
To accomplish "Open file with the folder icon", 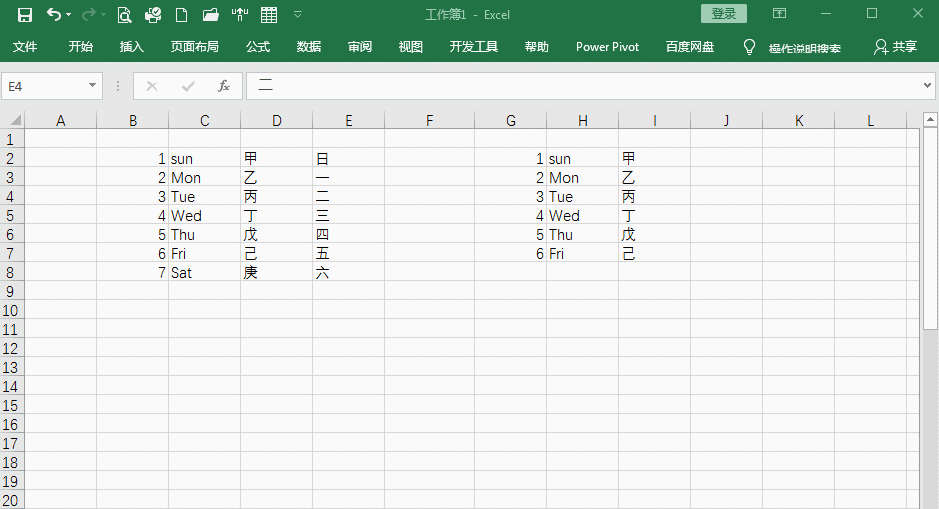I will pyautogui.click(x=211, y=15).
